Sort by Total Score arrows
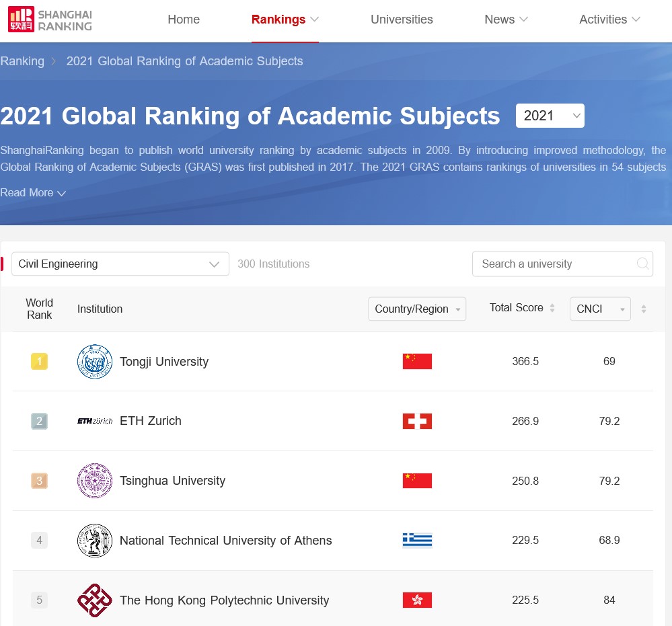 552,308
